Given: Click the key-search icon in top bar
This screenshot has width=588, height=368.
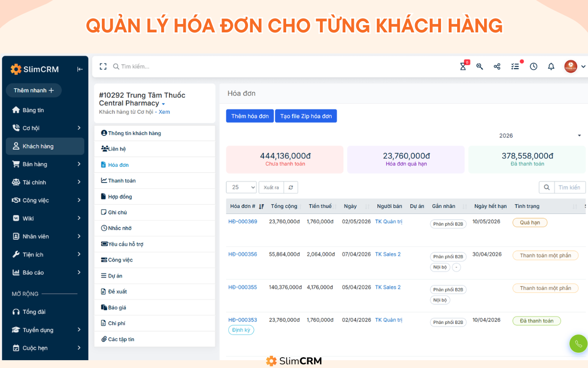Looking at the screenshot, I should tap(480, 66).
